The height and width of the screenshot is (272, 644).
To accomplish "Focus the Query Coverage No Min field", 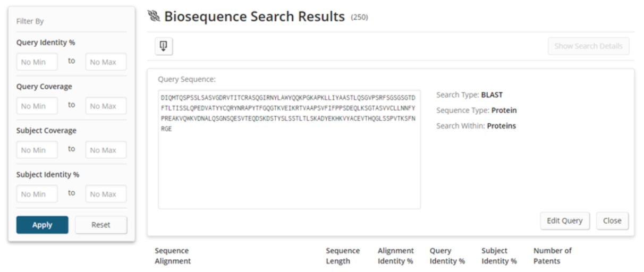I will (x=37, y=106).
